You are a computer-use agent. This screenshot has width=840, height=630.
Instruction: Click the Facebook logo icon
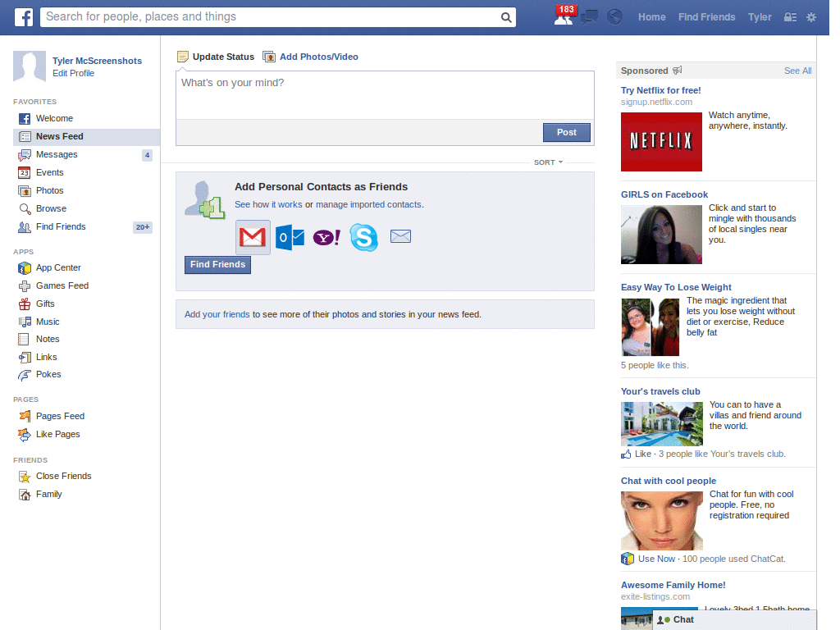(x=24, y=17)
